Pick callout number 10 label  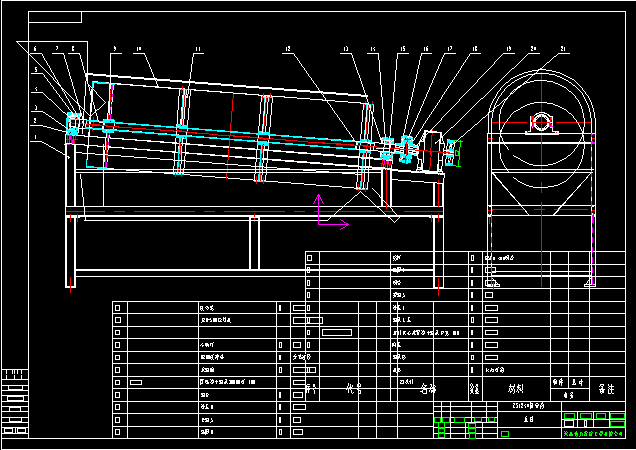138,49
